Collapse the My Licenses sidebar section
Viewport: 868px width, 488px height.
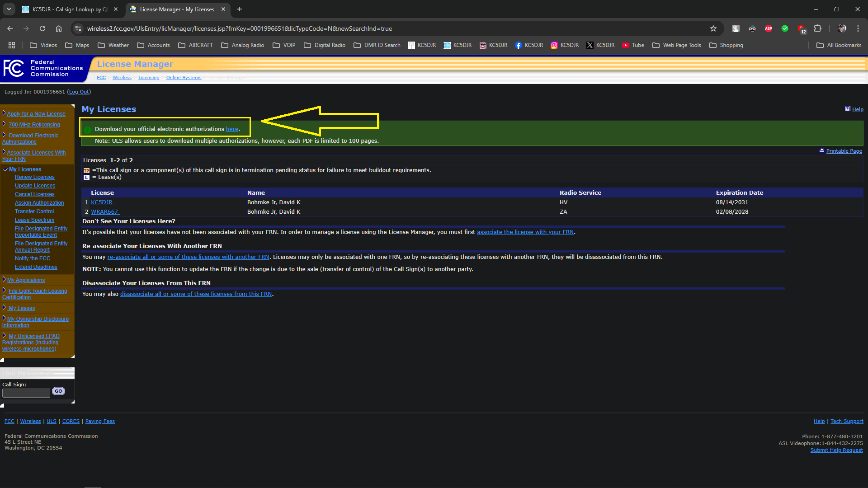coord(5,169)
